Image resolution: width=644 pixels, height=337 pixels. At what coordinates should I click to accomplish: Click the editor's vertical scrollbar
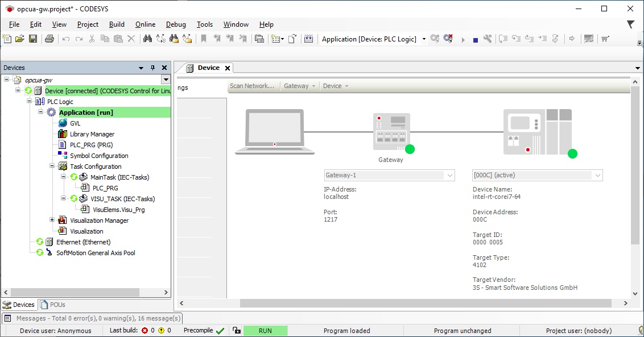[635, 167]
